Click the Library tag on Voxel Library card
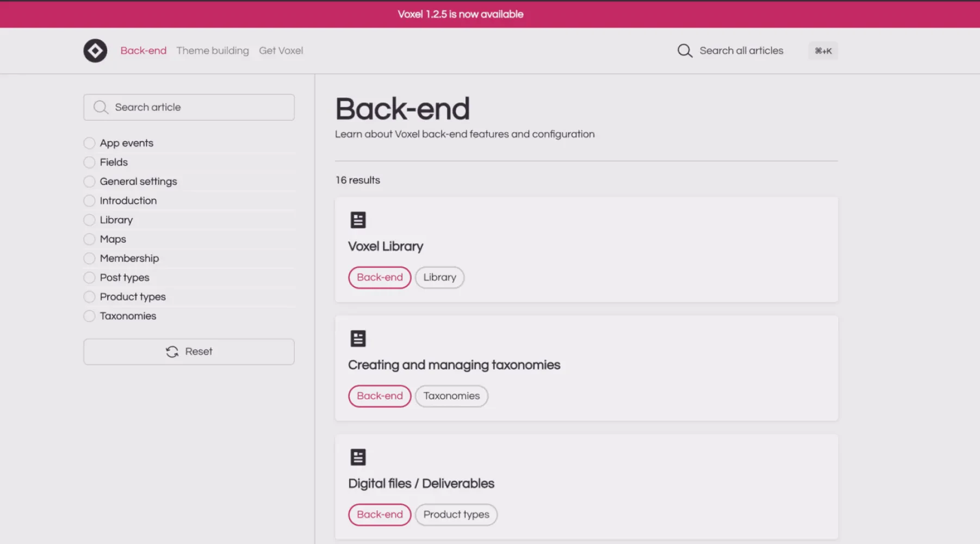 coord(439,277)
